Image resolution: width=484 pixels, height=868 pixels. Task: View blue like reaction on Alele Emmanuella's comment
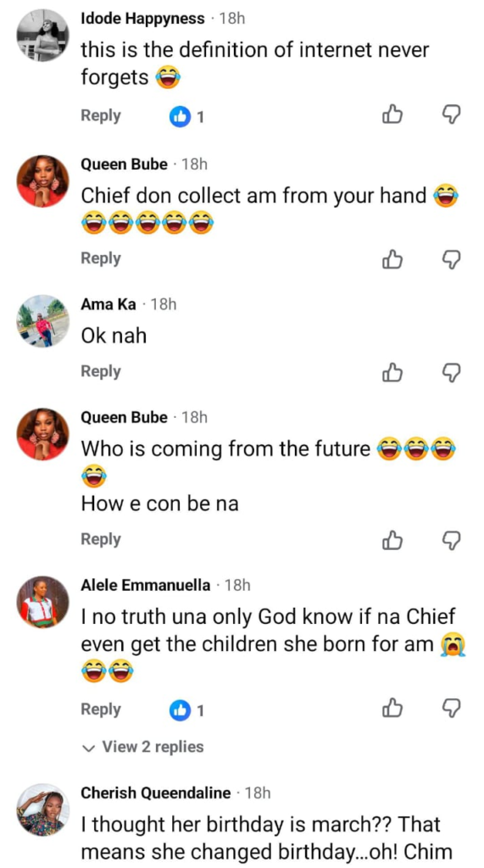pos(180,711)
